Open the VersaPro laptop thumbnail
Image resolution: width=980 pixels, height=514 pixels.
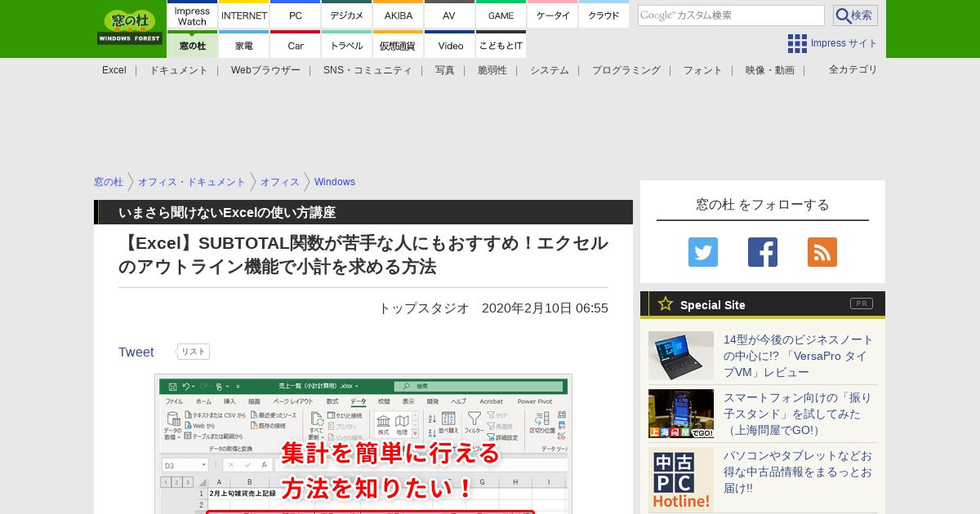click(681, 356)
